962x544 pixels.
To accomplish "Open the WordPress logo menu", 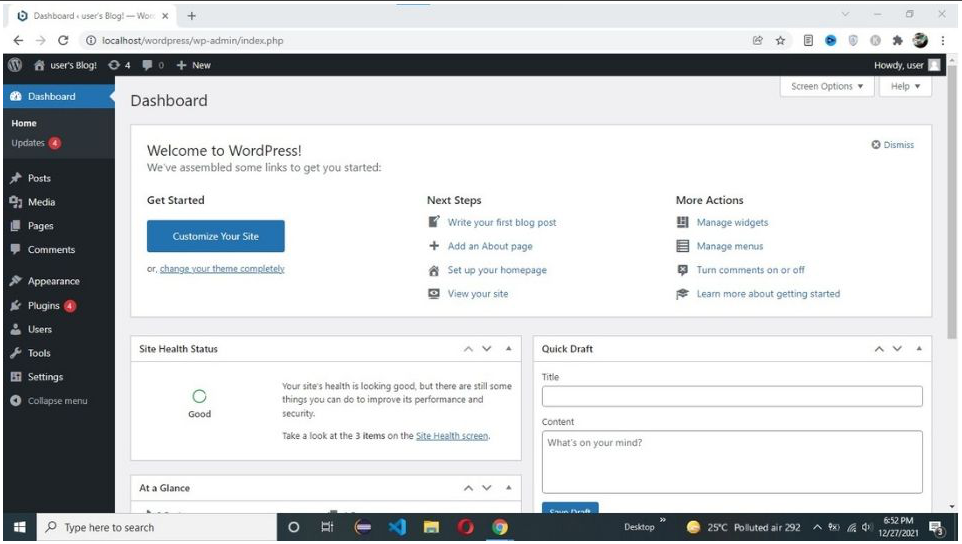I will pyautogui.click(x=15, y=65).
